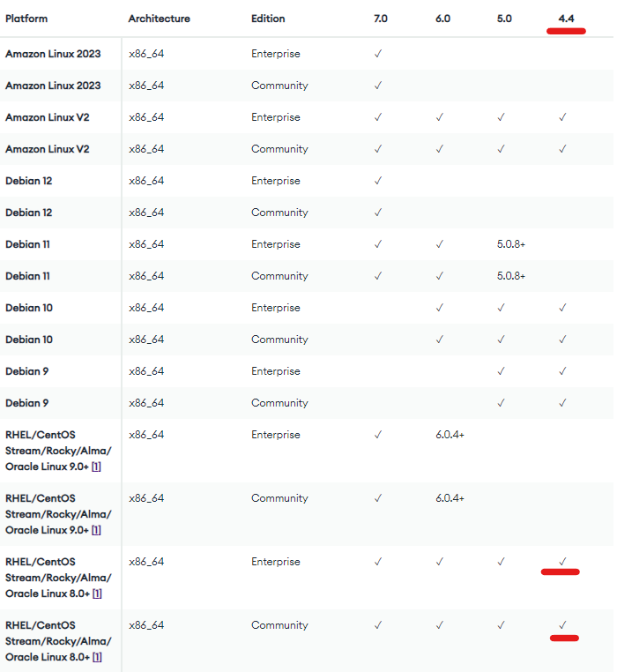
Task: Open footnote [1] in RHEL 9.0+ Enterprise row
Action: click(96, 467)
